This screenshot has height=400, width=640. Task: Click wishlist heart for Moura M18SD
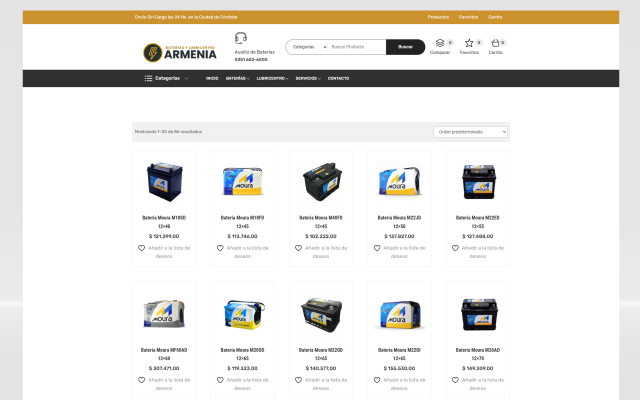141,248
